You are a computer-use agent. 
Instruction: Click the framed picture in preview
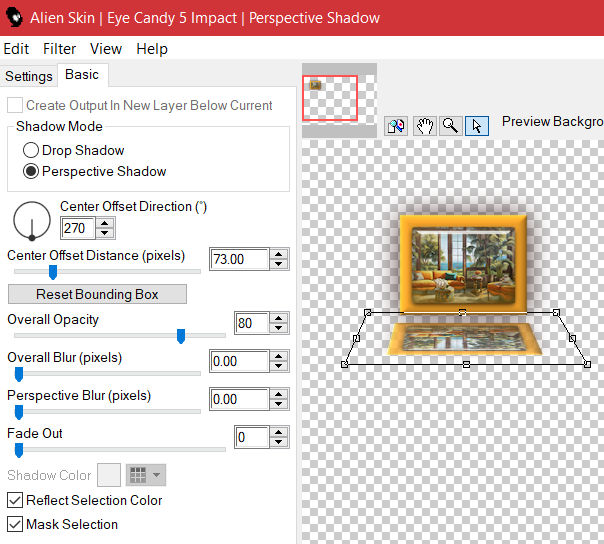463,264
